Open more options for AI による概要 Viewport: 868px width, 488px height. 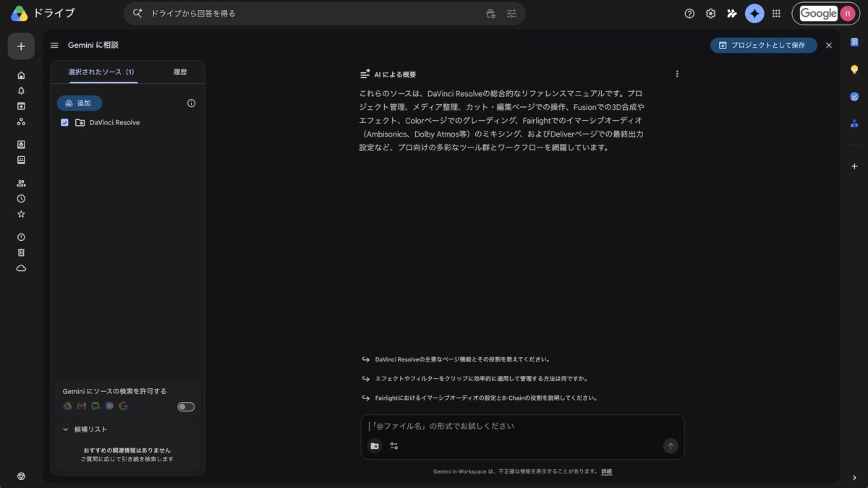coord(677,74)
